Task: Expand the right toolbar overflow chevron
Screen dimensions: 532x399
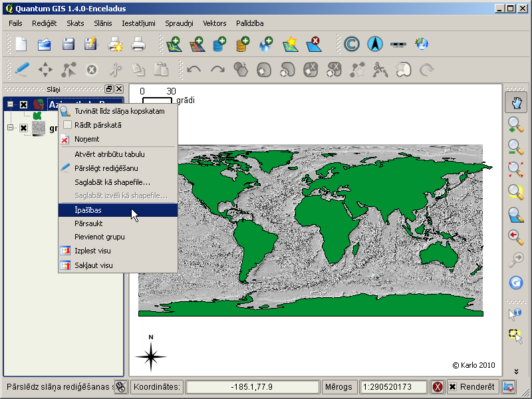Action: pos(516,372)
